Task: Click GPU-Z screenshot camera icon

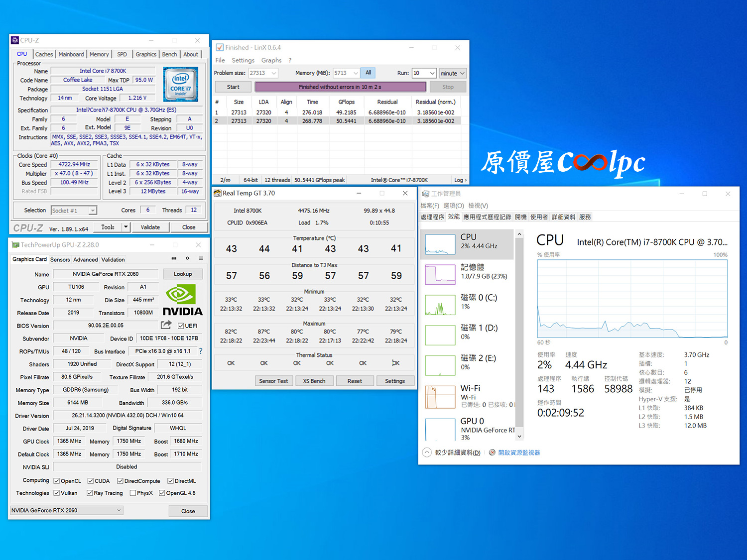Action: [174, 258]
